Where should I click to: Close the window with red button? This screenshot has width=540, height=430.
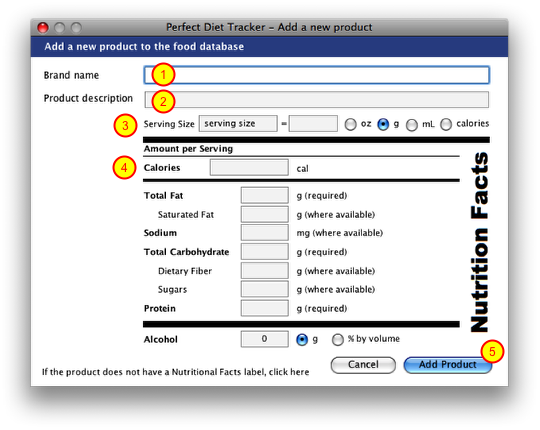coord(43,28)
